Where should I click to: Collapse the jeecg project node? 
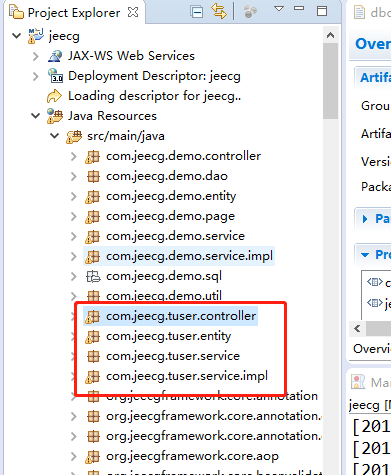16,36
